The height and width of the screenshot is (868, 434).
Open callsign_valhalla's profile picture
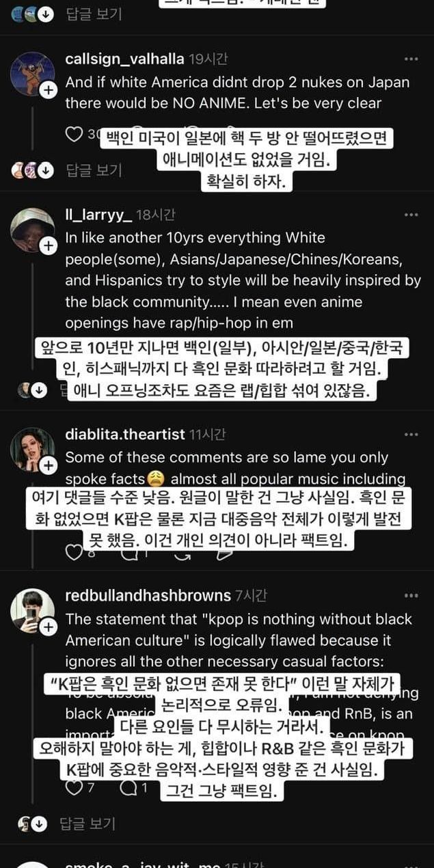pyautogui.click(x=32, y=74)
